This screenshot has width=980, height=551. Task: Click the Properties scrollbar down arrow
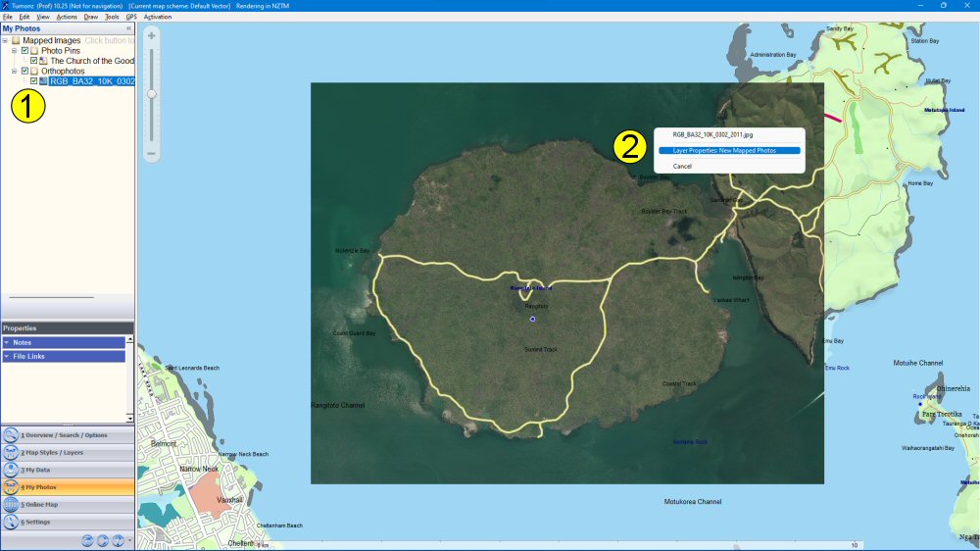129,418
